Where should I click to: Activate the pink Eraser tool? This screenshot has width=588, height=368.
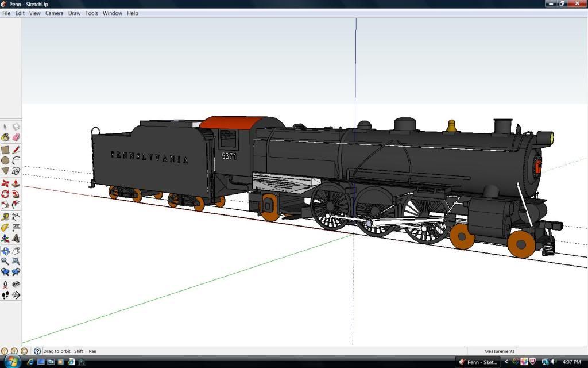click(x=16, y=138)
